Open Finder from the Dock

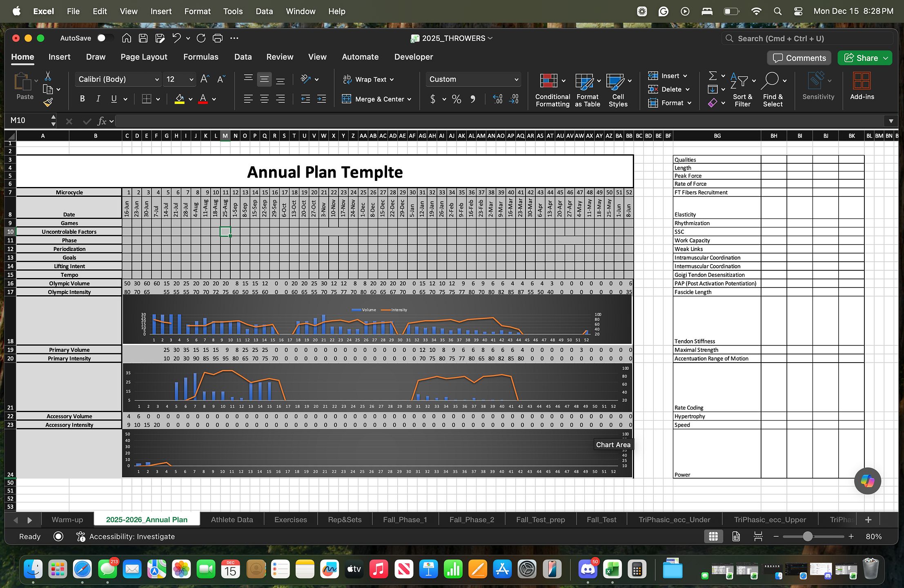click(x=33, y=569)
